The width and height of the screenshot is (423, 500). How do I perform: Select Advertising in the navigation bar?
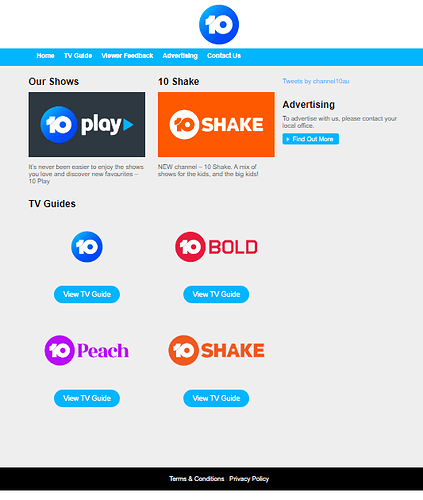point(180,56)
